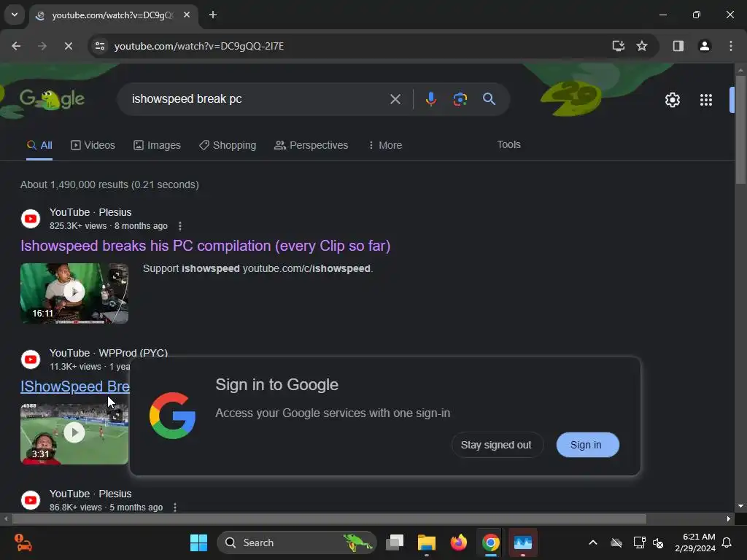Open the Chrome profile avatar
747x560 pixels.
point(705,46)
